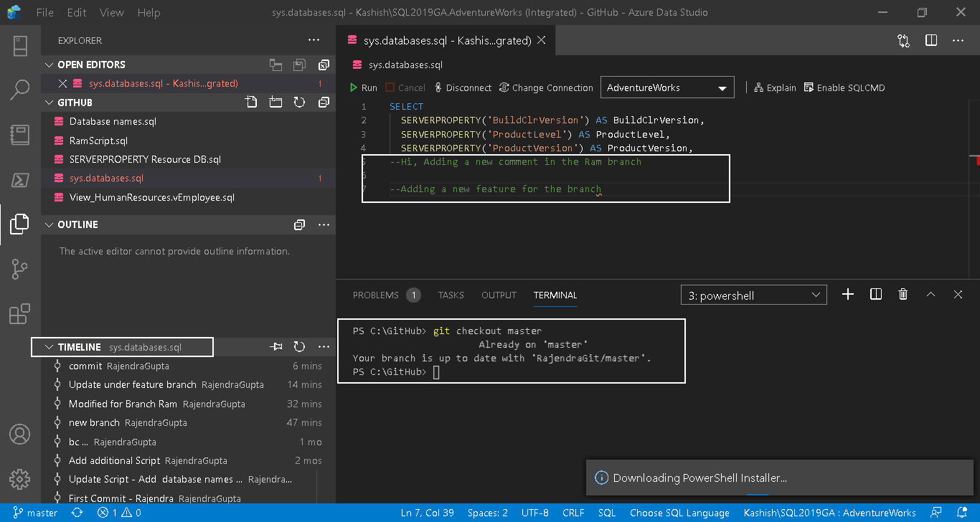Switch to the OUTPUT panel tab
This screenshot has height=522, width=980.
pyautogui.click(x=499, y=295)
